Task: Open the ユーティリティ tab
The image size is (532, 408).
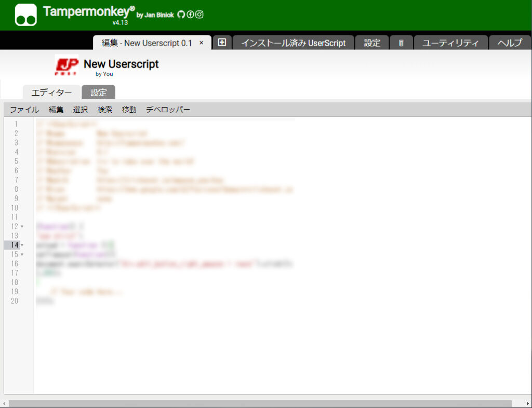Action: 450,43
